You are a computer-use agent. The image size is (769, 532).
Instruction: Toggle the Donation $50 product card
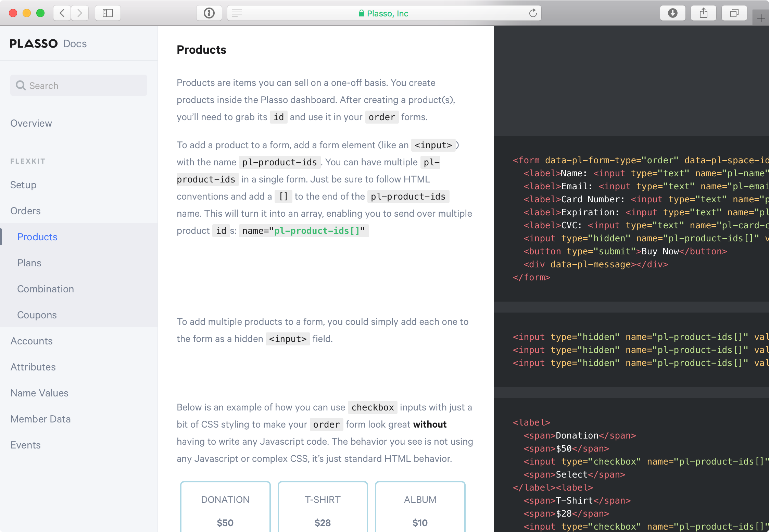(x=225, y=507)
